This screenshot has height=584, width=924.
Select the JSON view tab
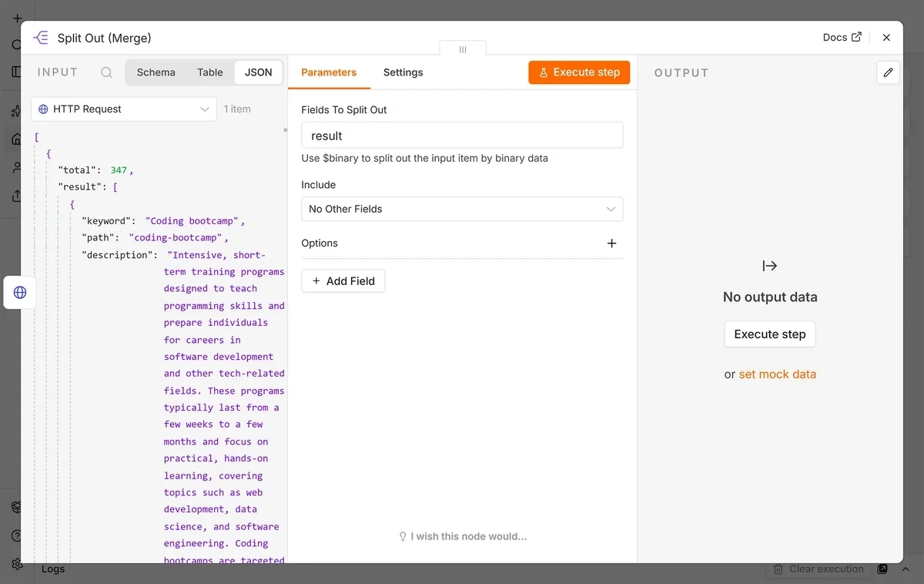[259, 72]
